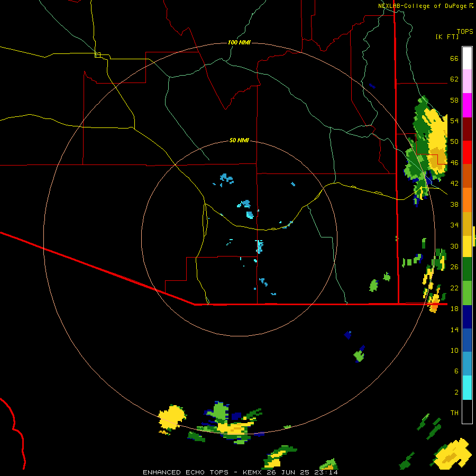Click the 22 legend value
This screenshot has height=476, width=476.
pyautogui.click(x=454, y=288)
